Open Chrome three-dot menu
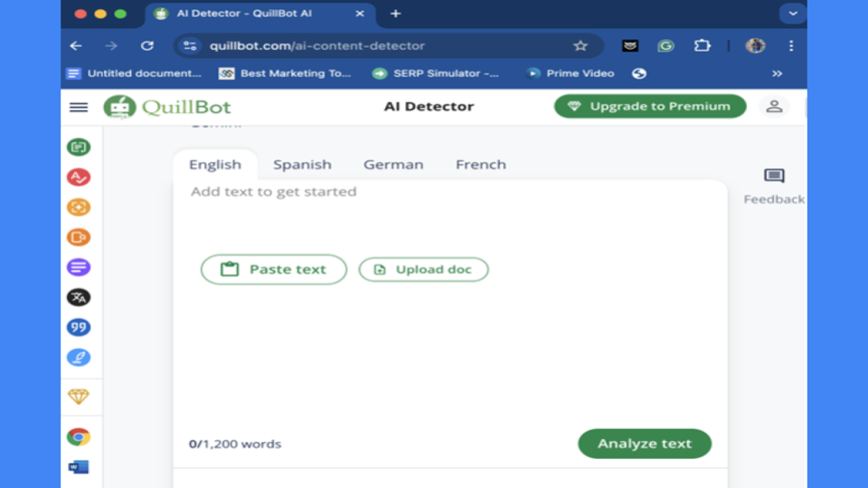The width and height of the screenshot is (868, 488). pos(791,46)
